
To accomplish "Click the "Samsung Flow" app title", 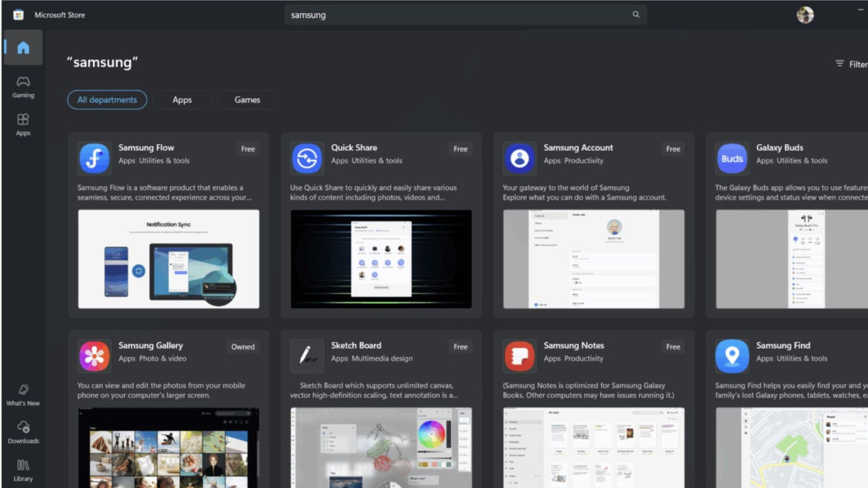I will 146,148.
